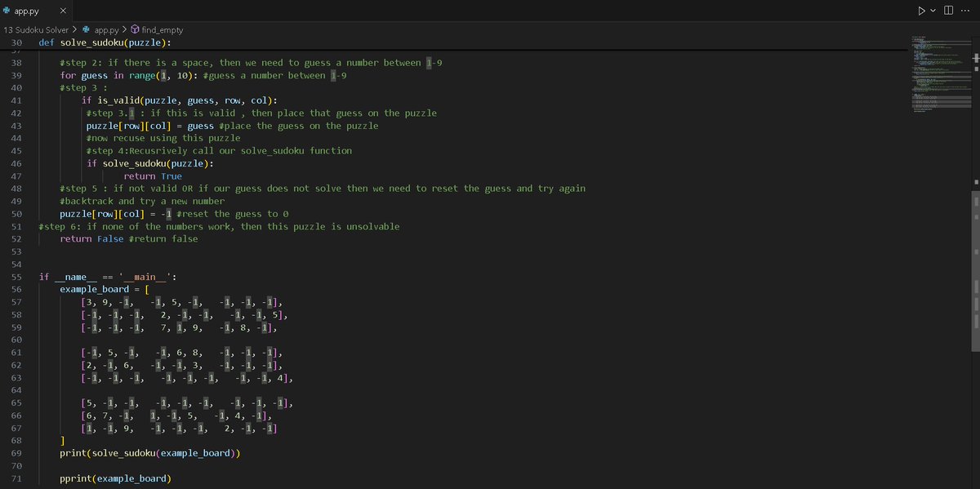Viewport: 980px width, 489px height.
Task: Click the cube icon beside find_empty breadcrumb
Action: click(x=136, y=29)
